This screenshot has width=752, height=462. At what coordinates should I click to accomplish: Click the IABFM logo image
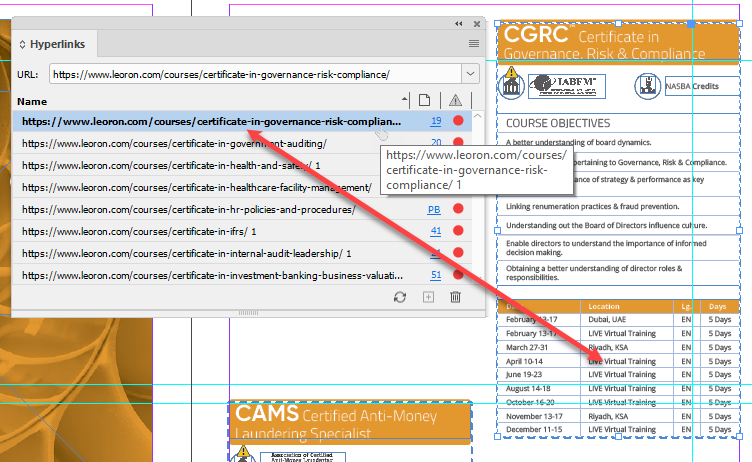(567, 86)
